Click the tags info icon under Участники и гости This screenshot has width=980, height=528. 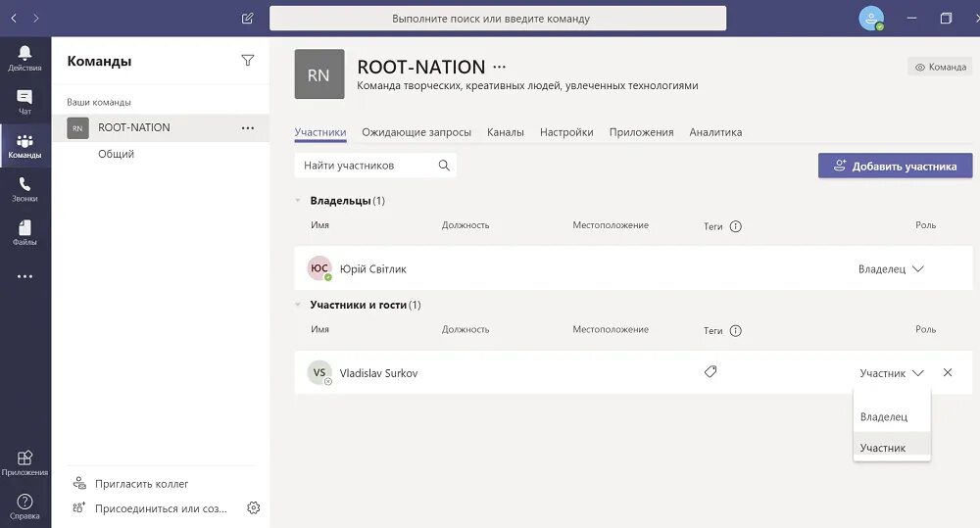pyautogui.click(x=736, y=330)
